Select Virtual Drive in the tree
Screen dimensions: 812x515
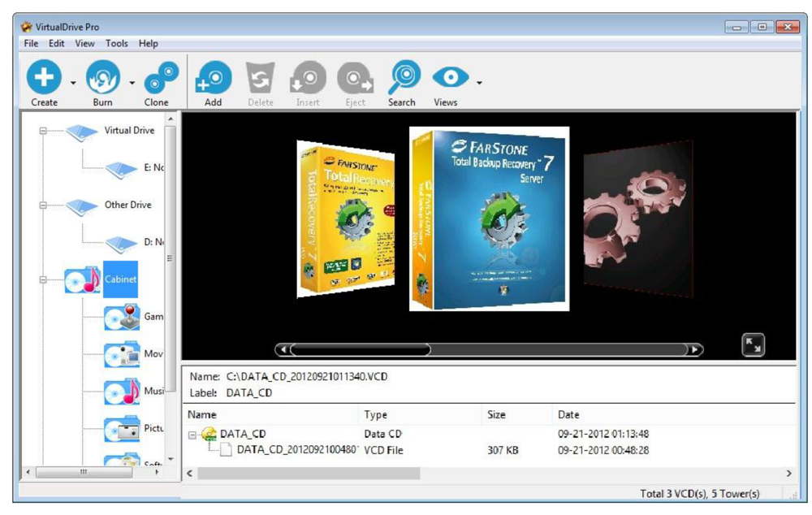click(x=129, y=131)
